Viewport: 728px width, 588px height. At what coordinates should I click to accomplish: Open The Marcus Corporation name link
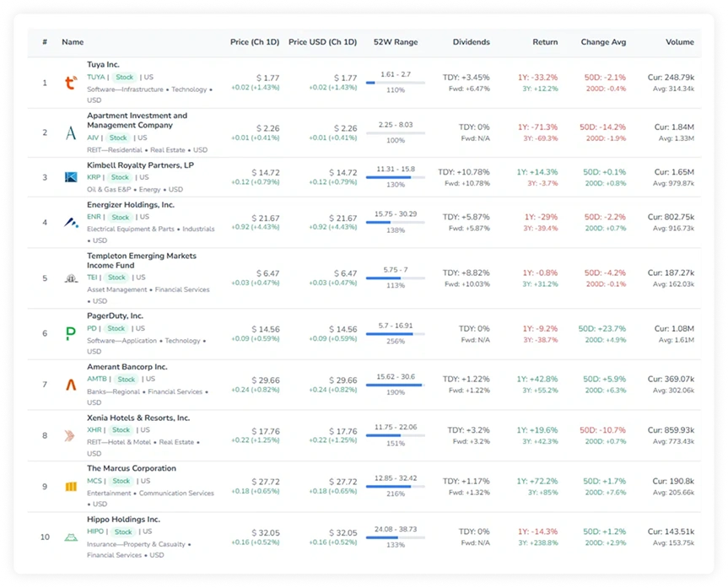click(132, 468)
